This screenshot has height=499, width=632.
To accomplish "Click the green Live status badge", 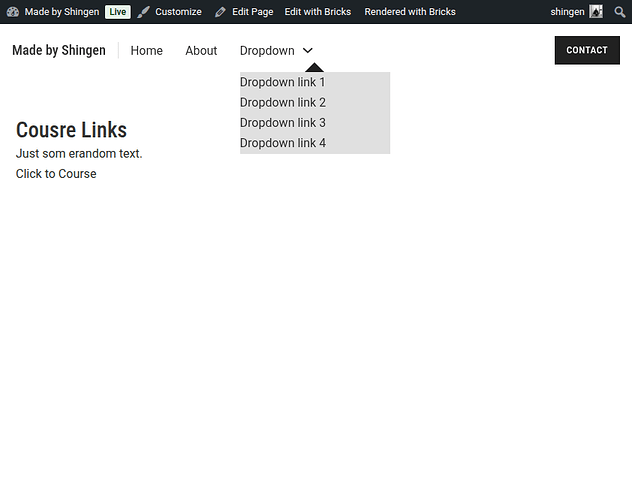I will point(118,12).
